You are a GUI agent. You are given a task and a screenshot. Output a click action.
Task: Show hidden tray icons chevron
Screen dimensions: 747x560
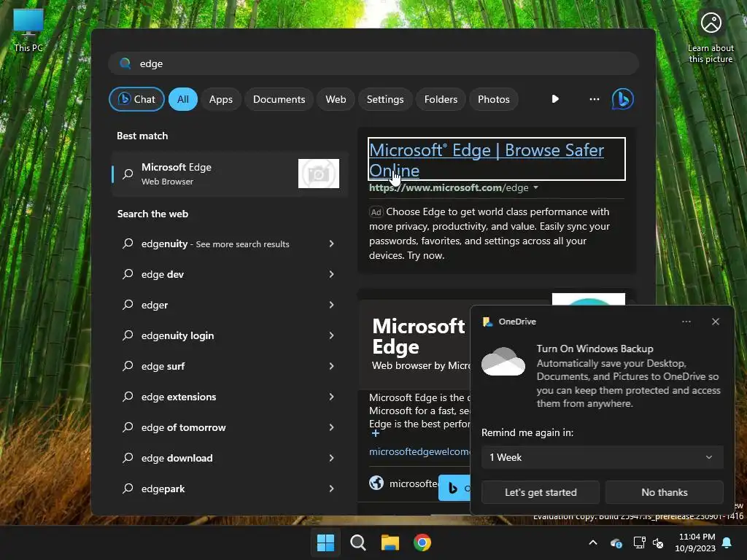593,542
